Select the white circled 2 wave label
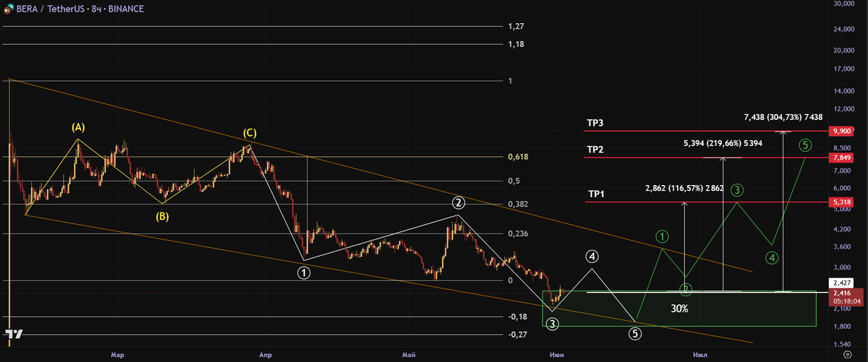The image size is (868, 362). 458,202
